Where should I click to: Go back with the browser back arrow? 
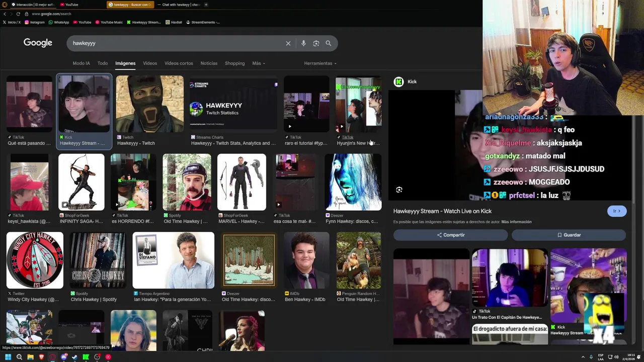pyautogui.click(x=5, y=14)
